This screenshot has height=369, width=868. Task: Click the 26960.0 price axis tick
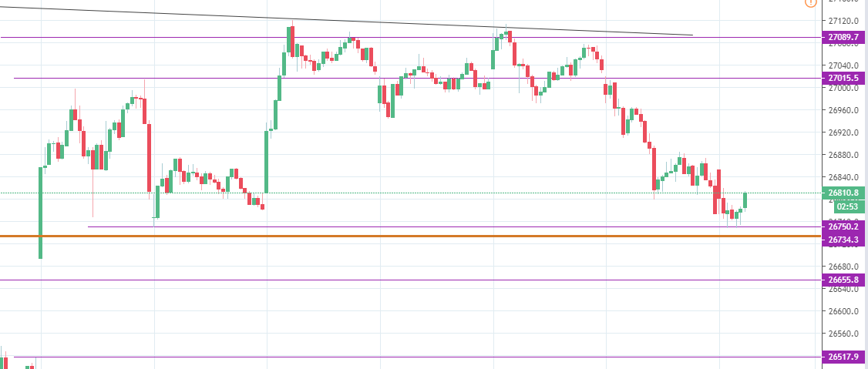pos(843,111)
